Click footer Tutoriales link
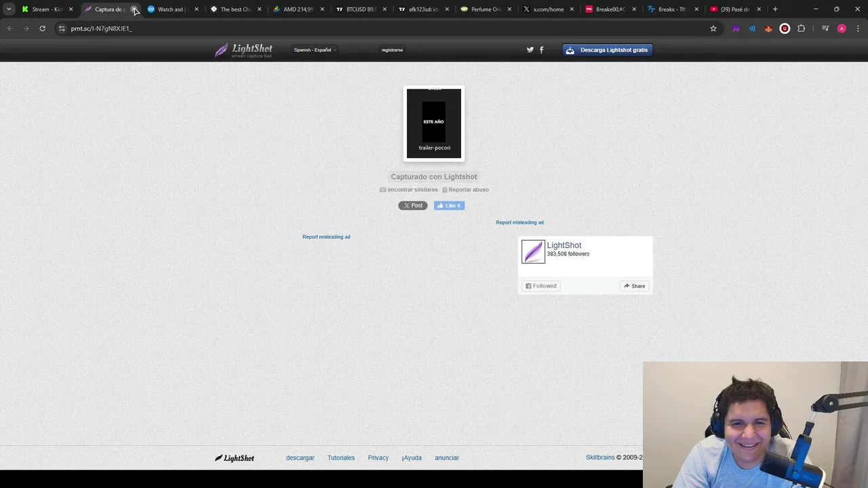868x488 pixels. point(341,458)
